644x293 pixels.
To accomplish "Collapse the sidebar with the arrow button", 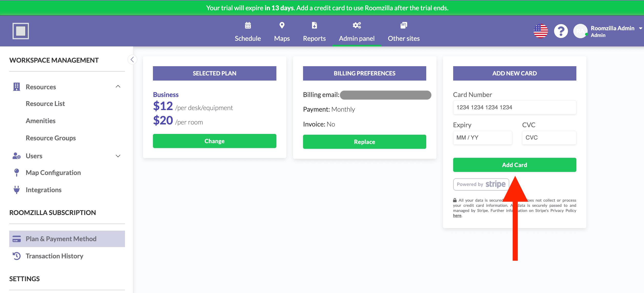I will click(132, 60).
